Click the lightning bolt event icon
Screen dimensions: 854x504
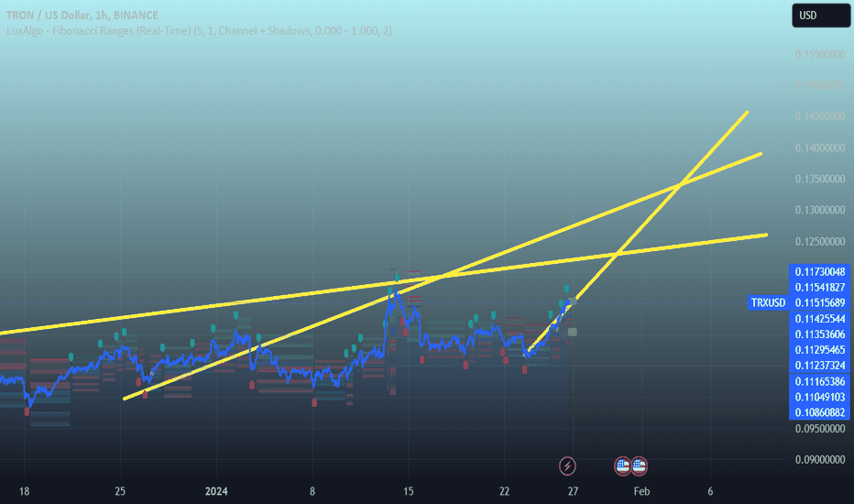point(567,466)
